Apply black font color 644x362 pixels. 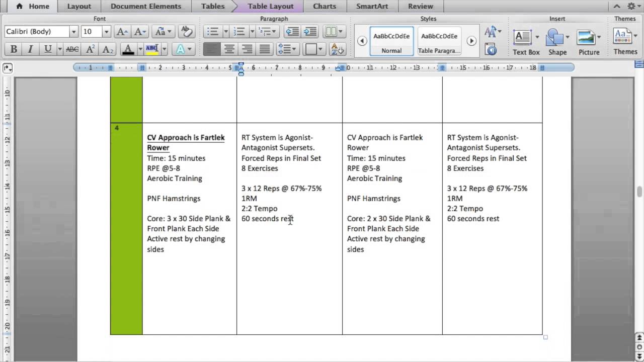128,49
